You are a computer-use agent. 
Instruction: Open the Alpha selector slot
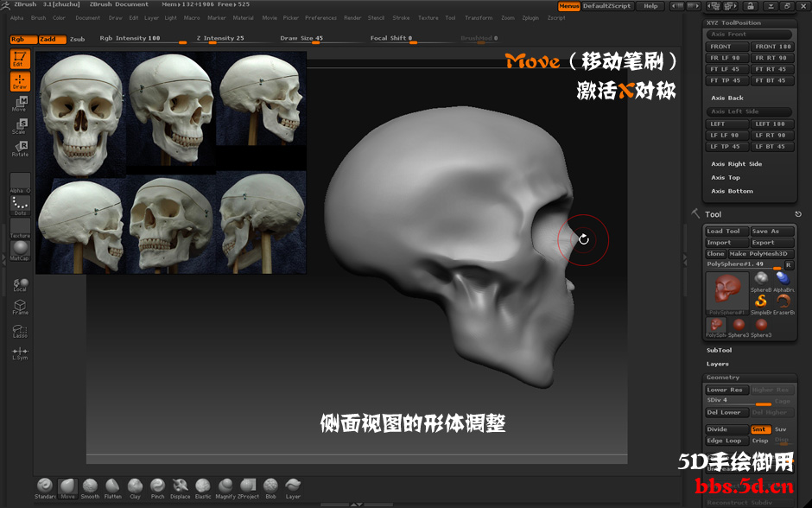coord(20,183)
